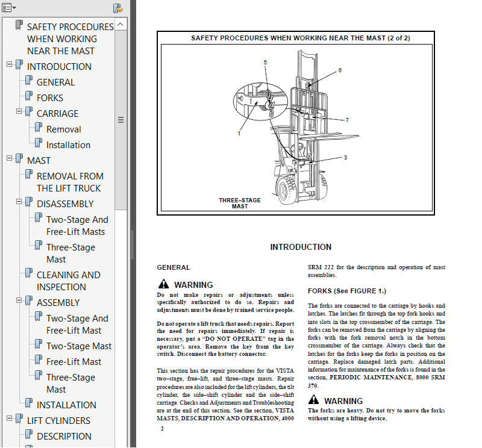
Task: Click bookmark icon beside ASSEMBLY
Action: click(x=28, y=300)
